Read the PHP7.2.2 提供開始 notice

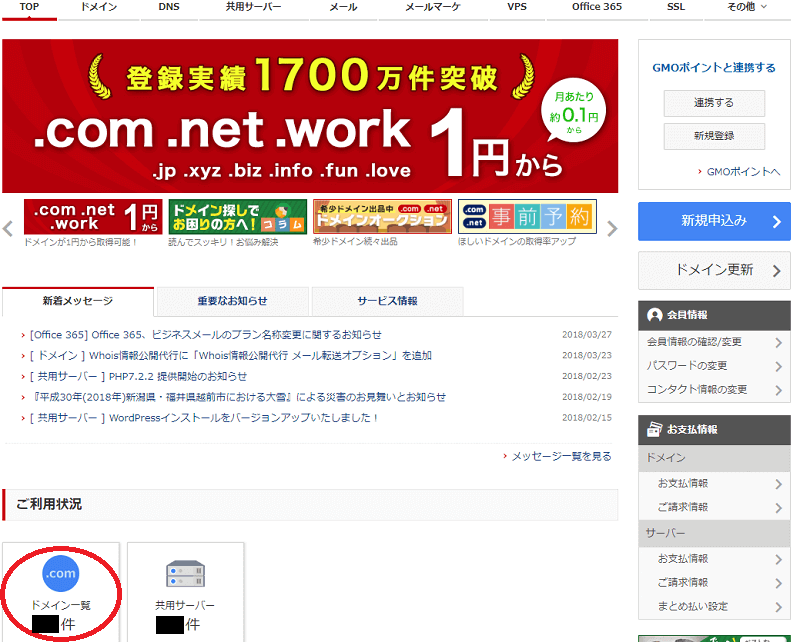[x=138, y=377]
